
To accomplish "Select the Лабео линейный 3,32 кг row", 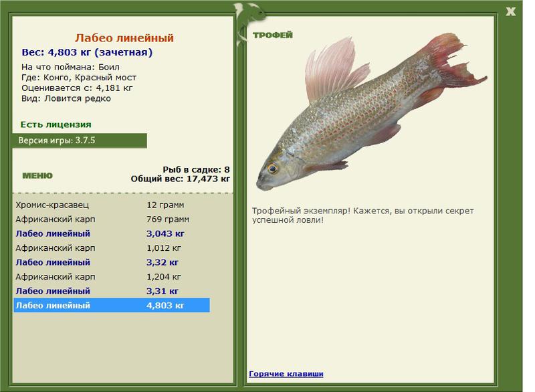I will pyautogui.click(x=112, y=262).
